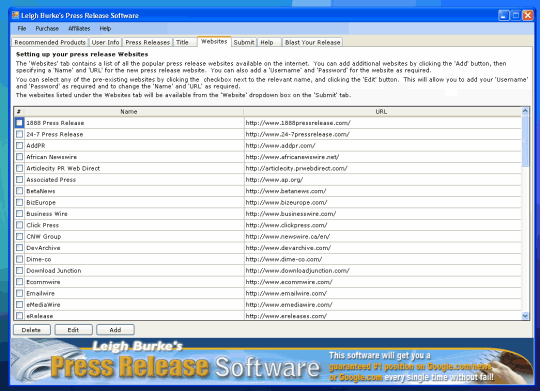Tick the African Newswire checkbox
The image size is (540, 391).
tap(19, 157)
